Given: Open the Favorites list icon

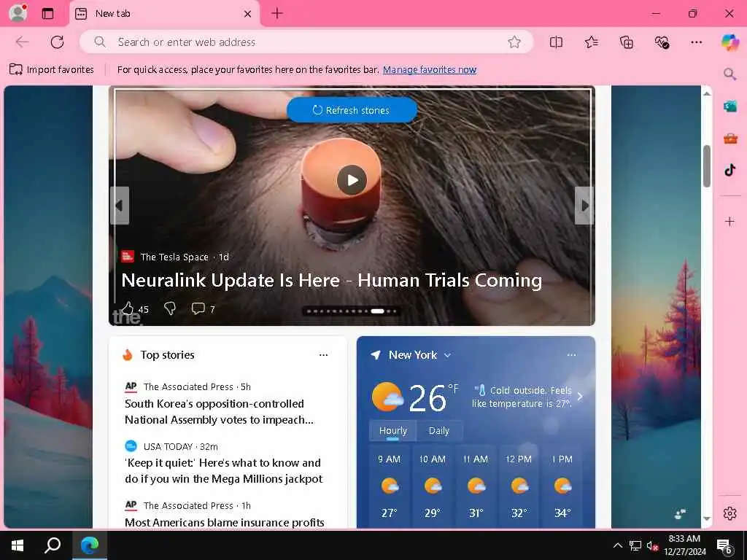Looking at the screenshot, I should coord(591,42).
